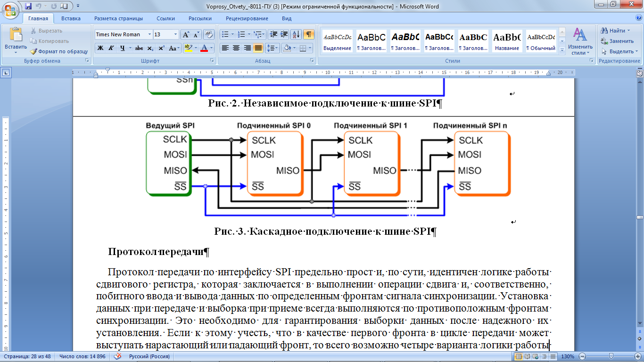
Task: Click Вырезать (Cut)
Action: click(x=46, y=31)
